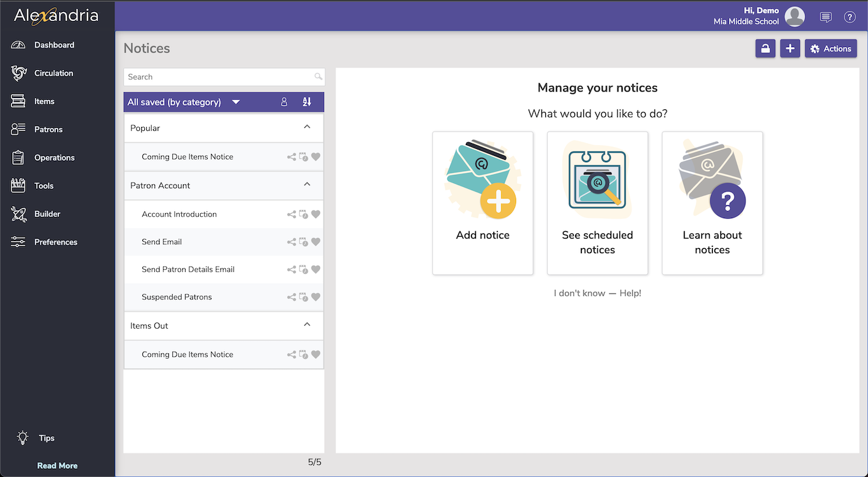Click the schedule icon for Account Introduction
868x477 pixels.
point(303,214)
